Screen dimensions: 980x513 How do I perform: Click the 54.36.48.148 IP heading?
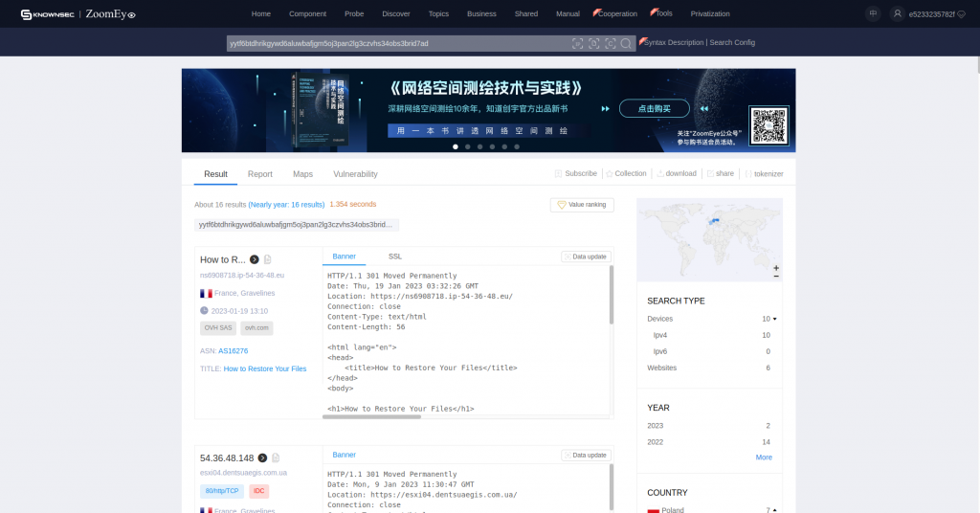[227, 458]
